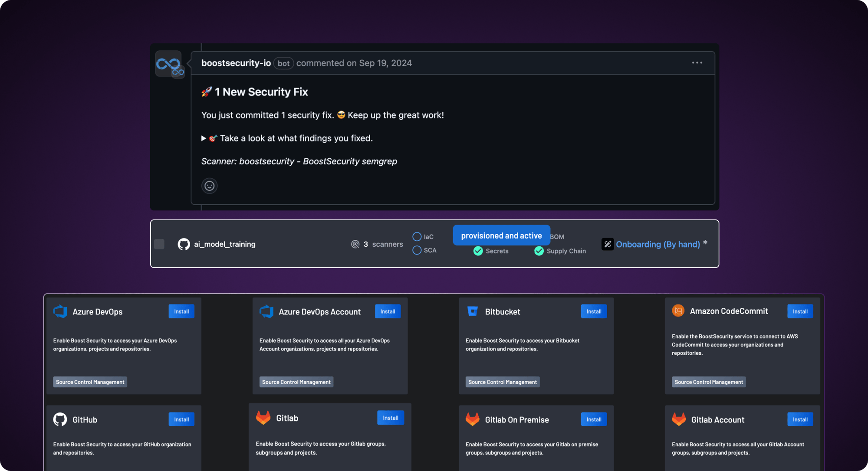Toggle the SCA scanner circle

pyautogui.click(x=417, y=250)
